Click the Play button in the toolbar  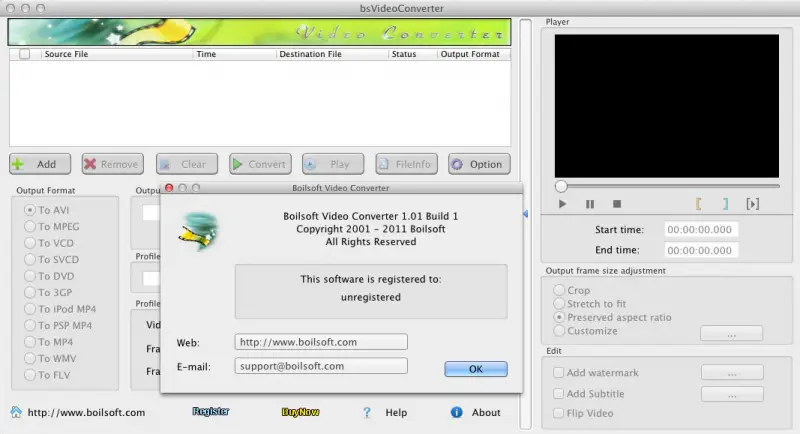333,164
